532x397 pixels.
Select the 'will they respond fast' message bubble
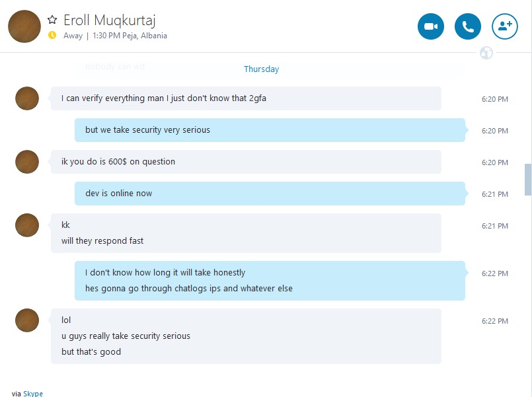[x=246, y=233]
